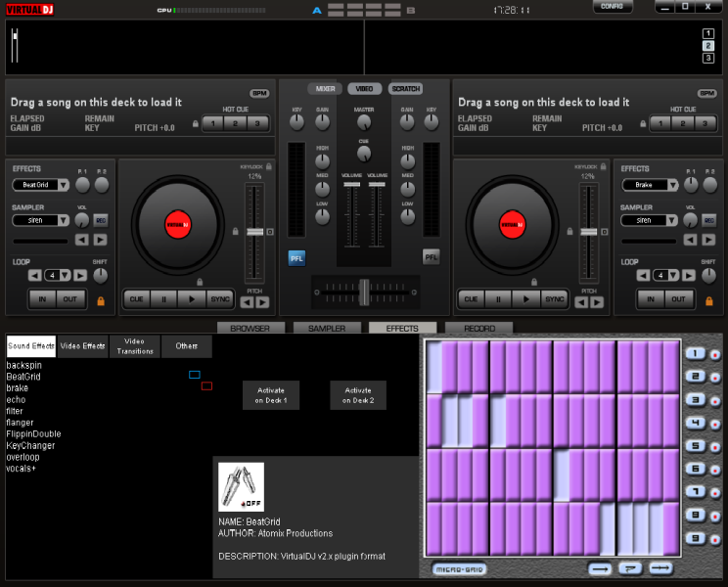The image size is (728, 587).
Task: Click the crossfader slider handle
Action: pyautogui.click(x=364, y=291)
